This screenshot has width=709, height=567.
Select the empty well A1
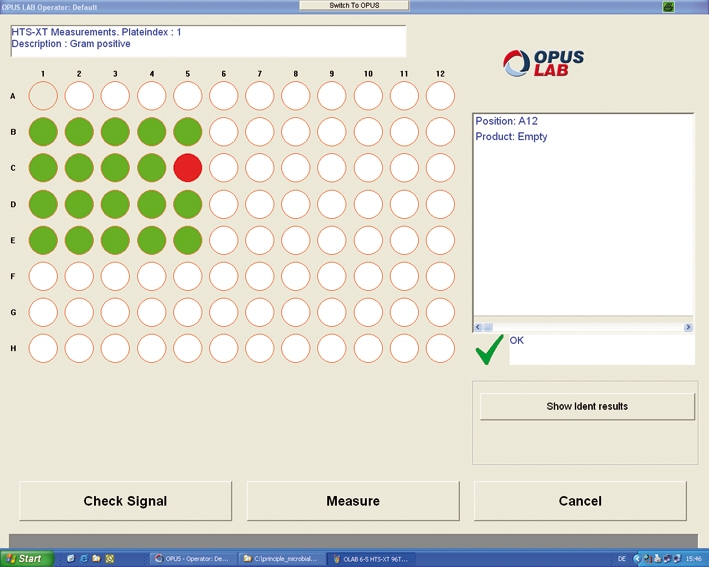[43, 96]
